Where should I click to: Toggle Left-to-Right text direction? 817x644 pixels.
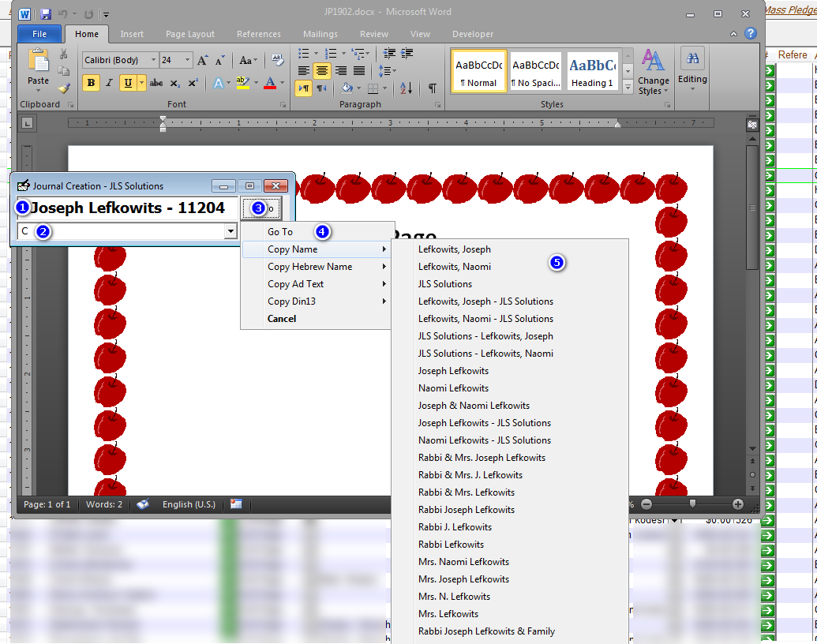304,88
